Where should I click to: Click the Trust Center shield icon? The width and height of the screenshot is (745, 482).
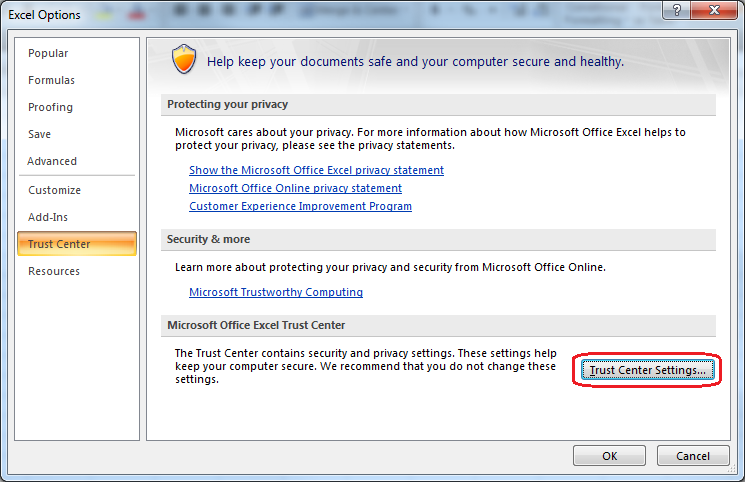184,59
